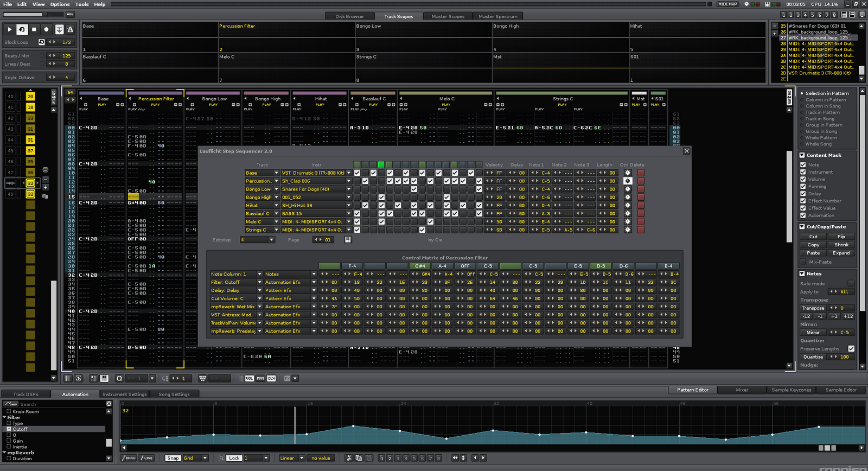
Task: Open the Options menu
Action: click(x=60, y=4)
